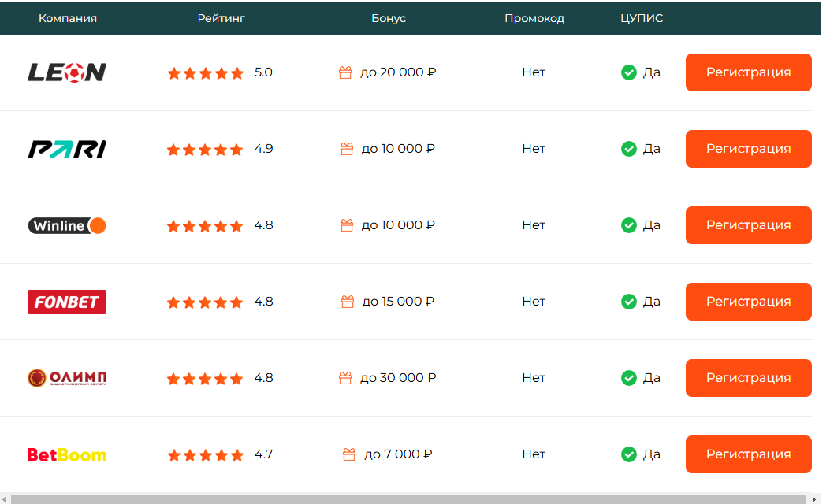Image resolution: width=830 pixels, height=504 pixels.
Task: Register with Winline via Регистрация button
Action: tap(749, 225)
